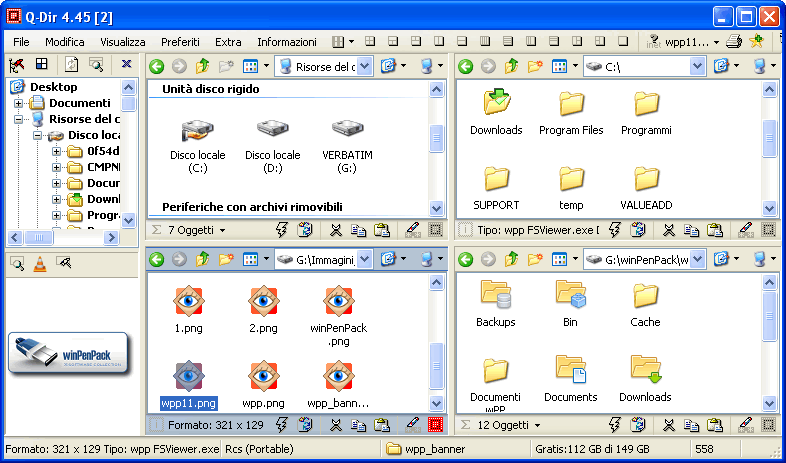The height and width of the screenshot is (463, 786).
Task: Open the Extra menu
Action: tap(228, 42)
